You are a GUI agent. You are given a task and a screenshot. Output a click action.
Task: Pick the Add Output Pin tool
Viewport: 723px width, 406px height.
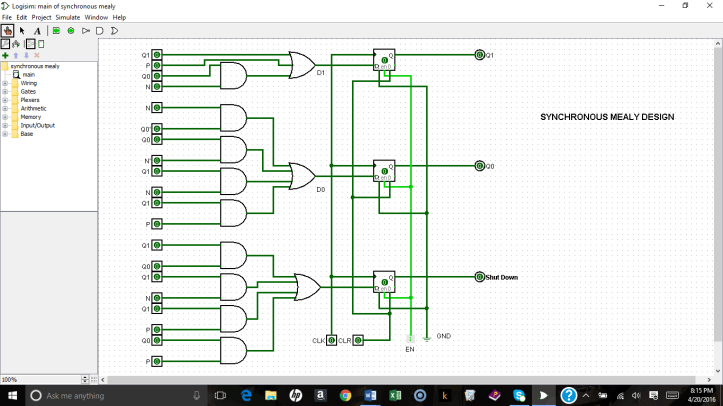pos(70,31)
